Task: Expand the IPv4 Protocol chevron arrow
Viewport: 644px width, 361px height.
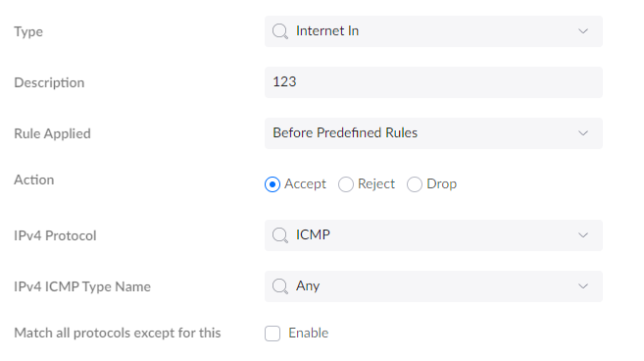Action: point(583,235)
